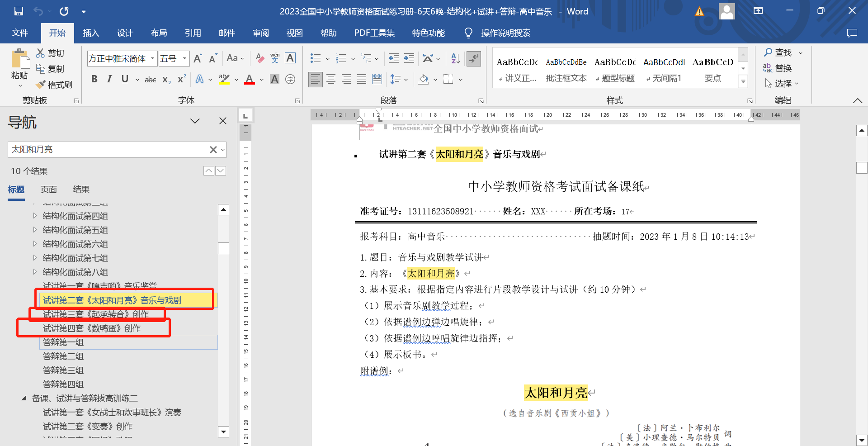868x446 pixels.
Task: Switch to the 页面 navigation tab
Action: click(x=49, y=190)
